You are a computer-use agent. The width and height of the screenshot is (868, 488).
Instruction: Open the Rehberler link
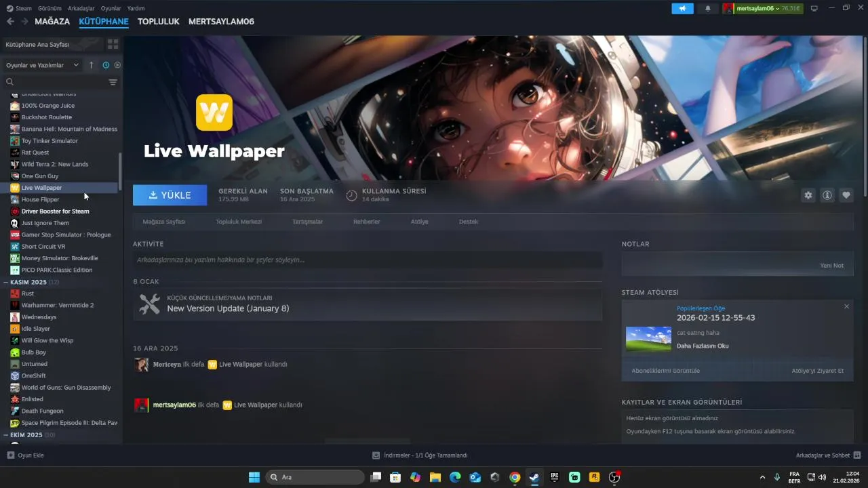[366, 222]
